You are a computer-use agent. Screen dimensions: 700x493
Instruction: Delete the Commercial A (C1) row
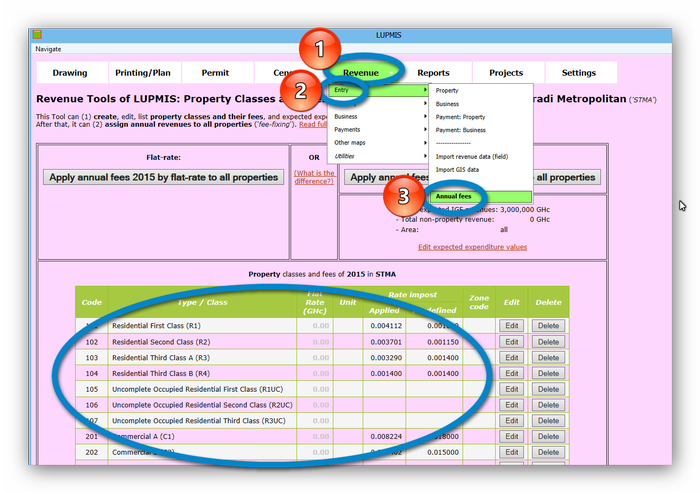tap(548, 437)
